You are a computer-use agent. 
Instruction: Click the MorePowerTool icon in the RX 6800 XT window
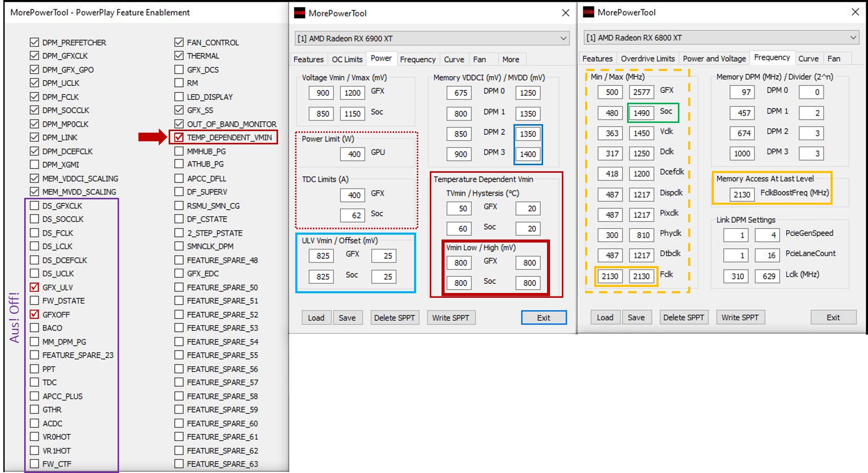point(588,12)
